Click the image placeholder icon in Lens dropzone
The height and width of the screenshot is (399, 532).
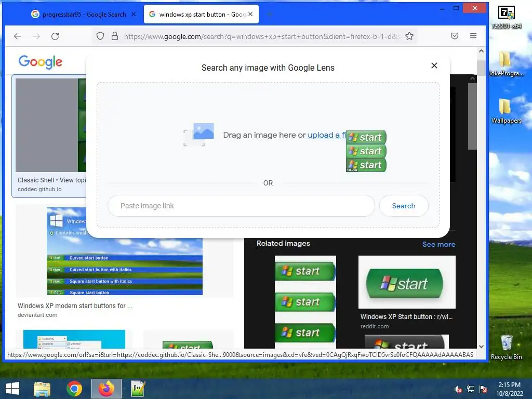(199, 135)
